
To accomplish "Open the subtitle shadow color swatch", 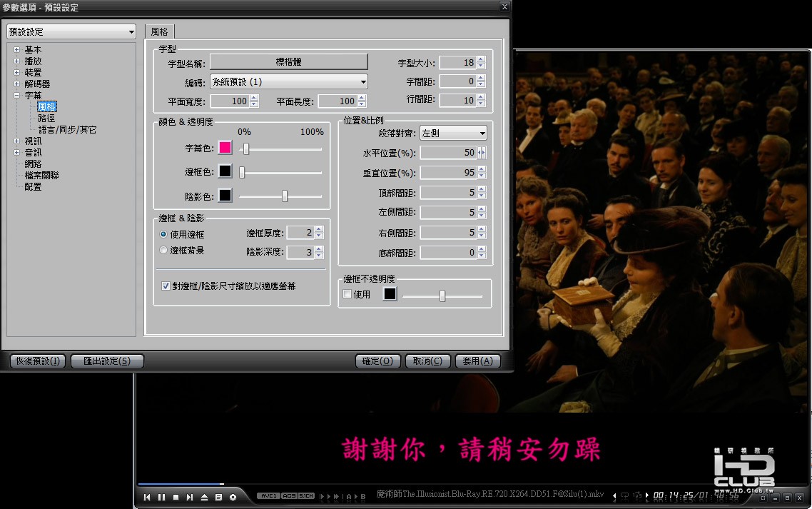I will pos(225,196).
